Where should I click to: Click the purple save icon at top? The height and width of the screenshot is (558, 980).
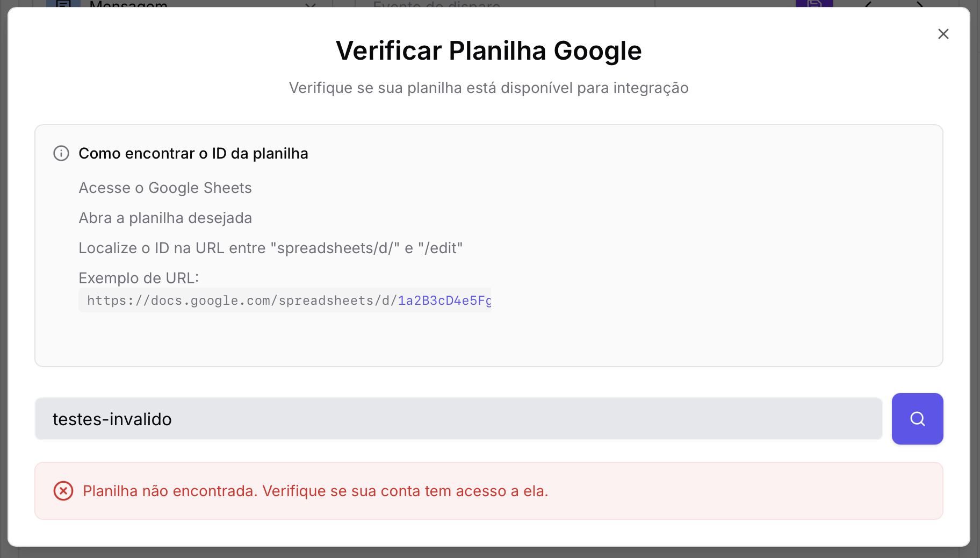tap(814, 4)
